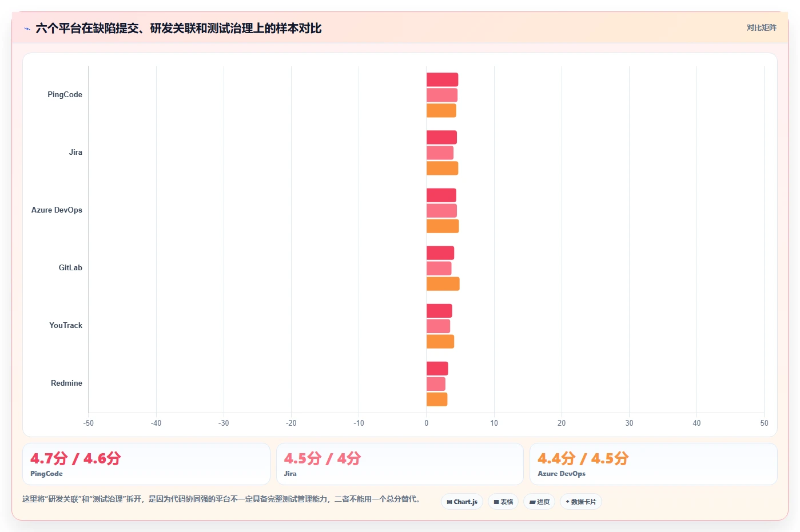Click Azure DevOps's orange bar
Image resolution: width=800 pixels, height=532 pixels.
pyautogui.click(x=443, y=226)
